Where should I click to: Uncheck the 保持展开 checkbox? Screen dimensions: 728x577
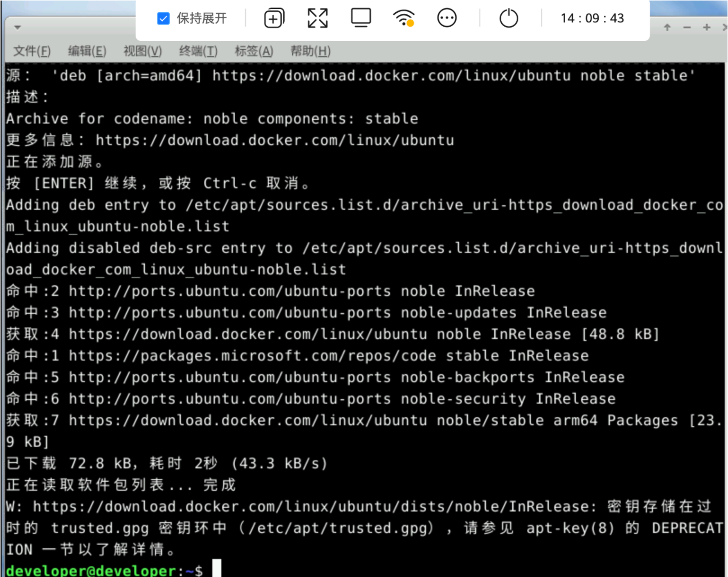(163, 19)
